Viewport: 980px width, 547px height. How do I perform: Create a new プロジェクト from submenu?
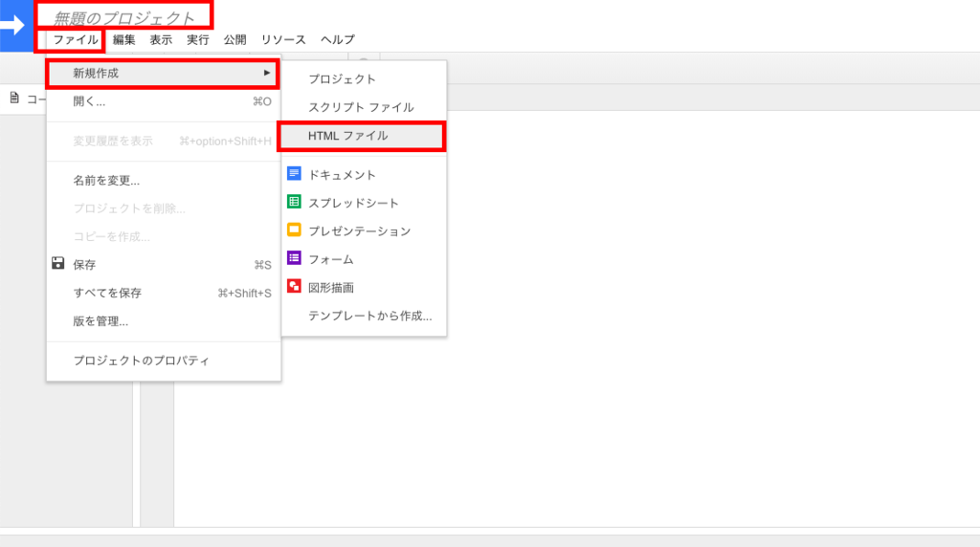click(x=364, y=79)
